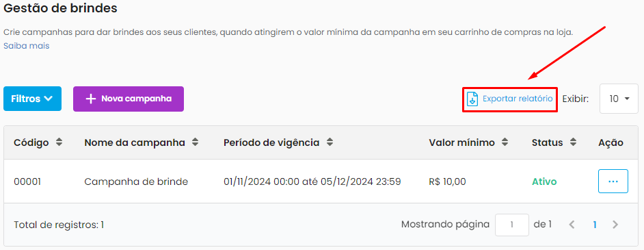
Task: Go to previous page arrow
Action: click(572, 225)
